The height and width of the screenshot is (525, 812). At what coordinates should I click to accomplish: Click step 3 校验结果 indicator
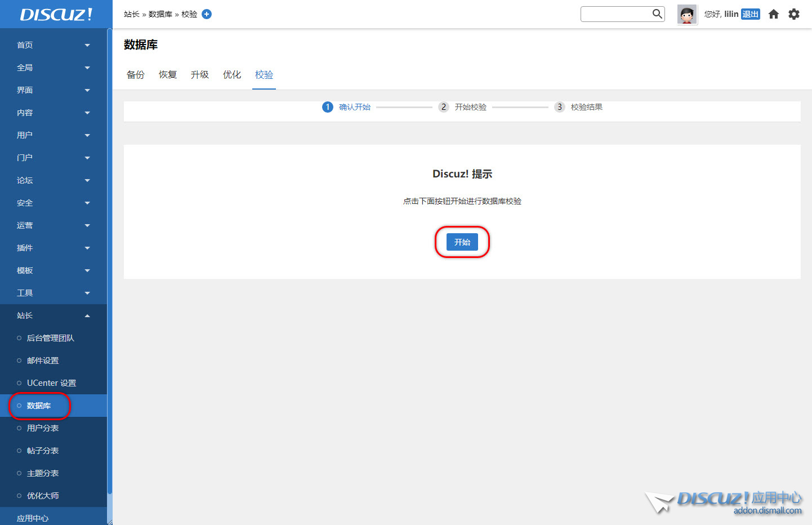coord(578,107)
